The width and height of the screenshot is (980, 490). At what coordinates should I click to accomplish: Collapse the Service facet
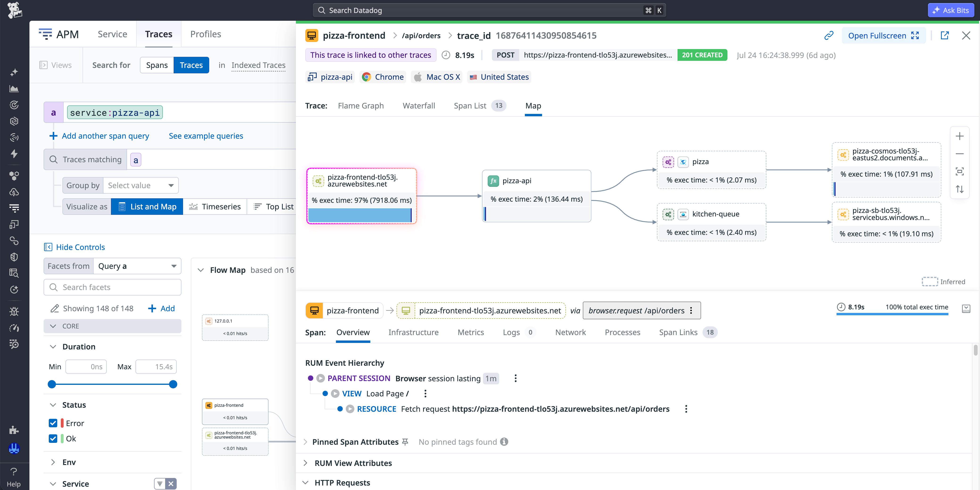point(53,484)
